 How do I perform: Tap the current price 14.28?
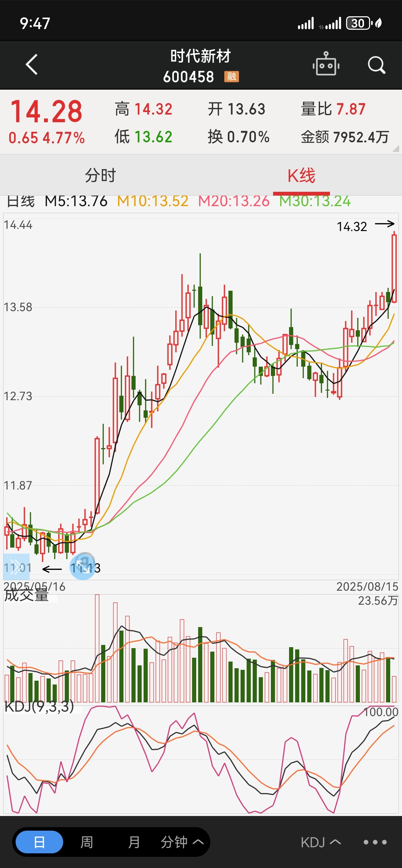(x=47, y=112)
